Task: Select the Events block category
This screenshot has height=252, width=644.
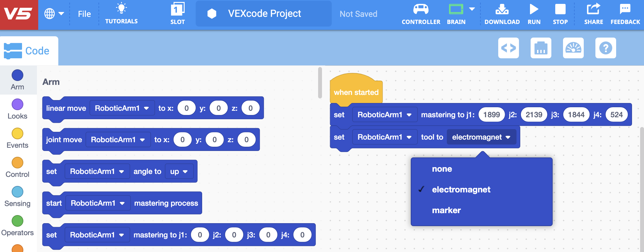Action: pyautogui.click(x=17, y=138)
